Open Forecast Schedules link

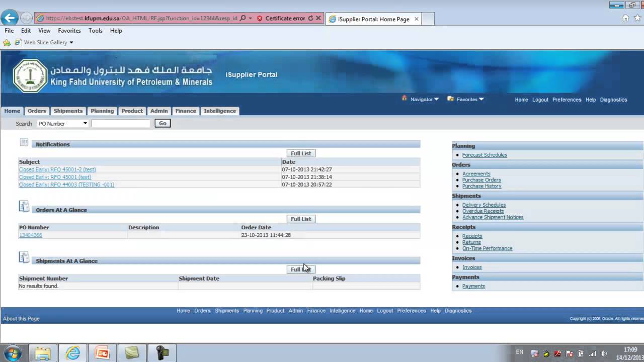tap(485, 155)
